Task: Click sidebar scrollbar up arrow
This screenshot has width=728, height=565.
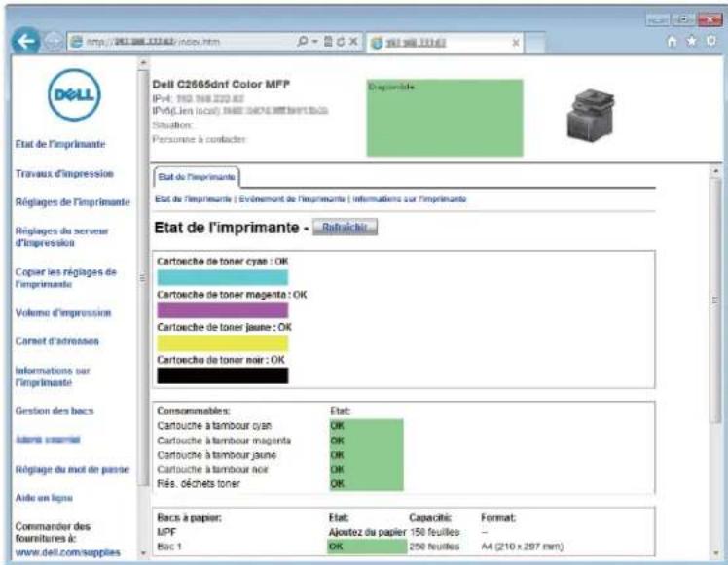Action: (143, 62)
